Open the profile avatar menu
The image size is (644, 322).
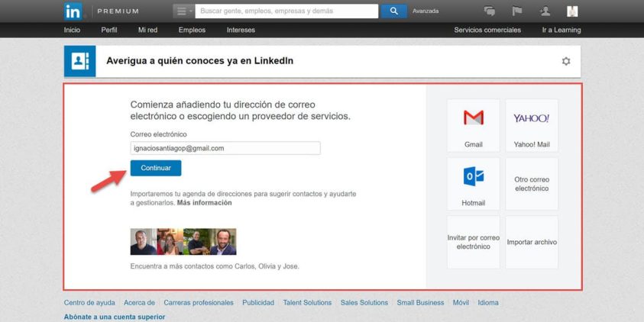click(x=572, y=11)
